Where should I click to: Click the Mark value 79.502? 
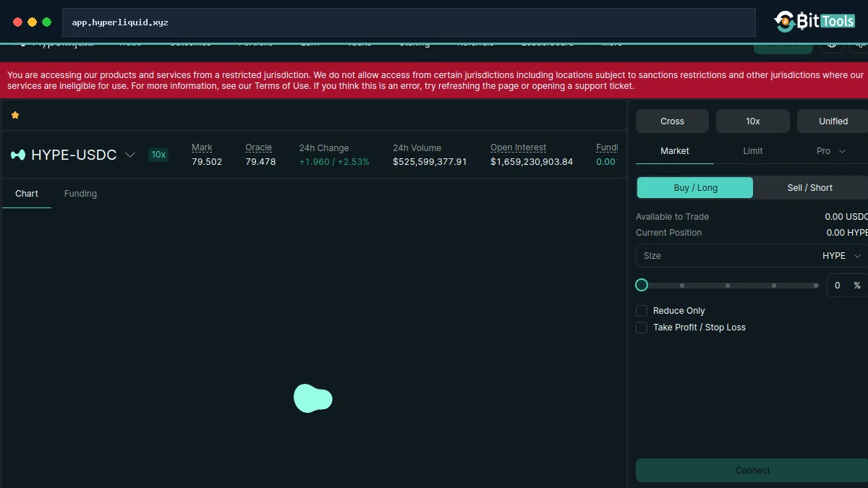pyautogui.click(x=207, y=162)
